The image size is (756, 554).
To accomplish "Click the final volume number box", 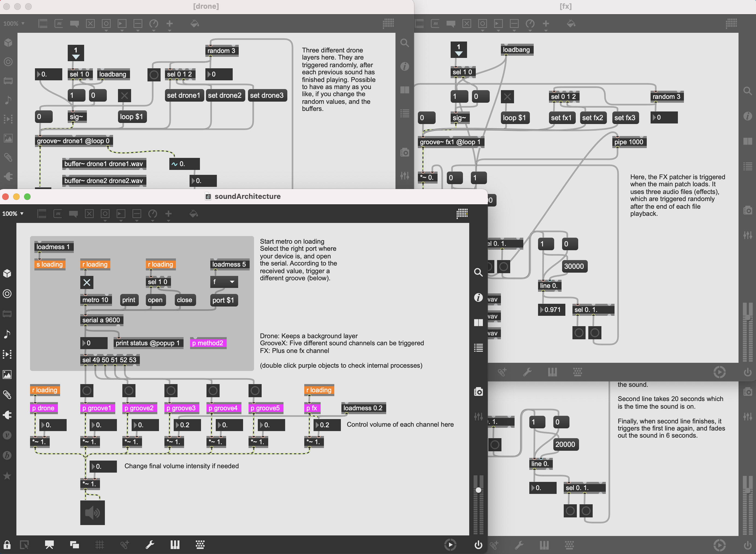I will tap(103, 467).
